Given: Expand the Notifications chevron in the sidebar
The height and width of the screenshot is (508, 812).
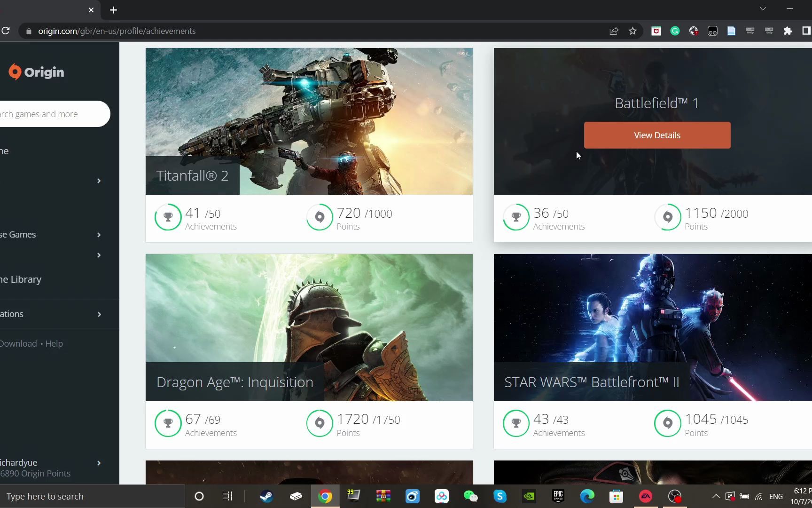Looking at the screenshot, I should point(99,314).
